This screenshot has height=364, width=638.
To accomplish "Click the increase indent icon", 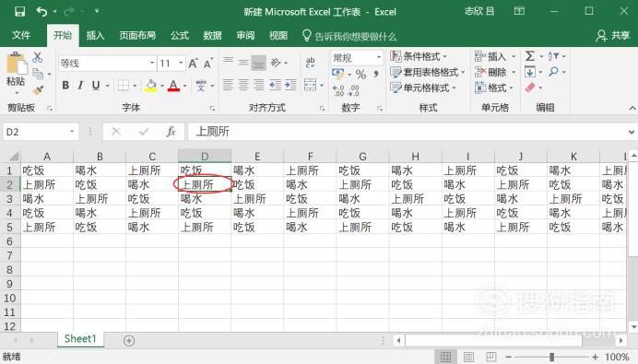I will [x=290, y=85].
